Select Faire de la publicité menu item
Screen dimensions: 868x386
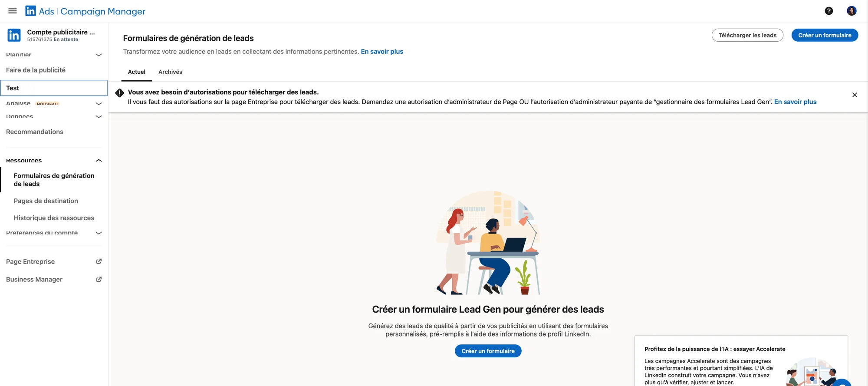[36, 70]
